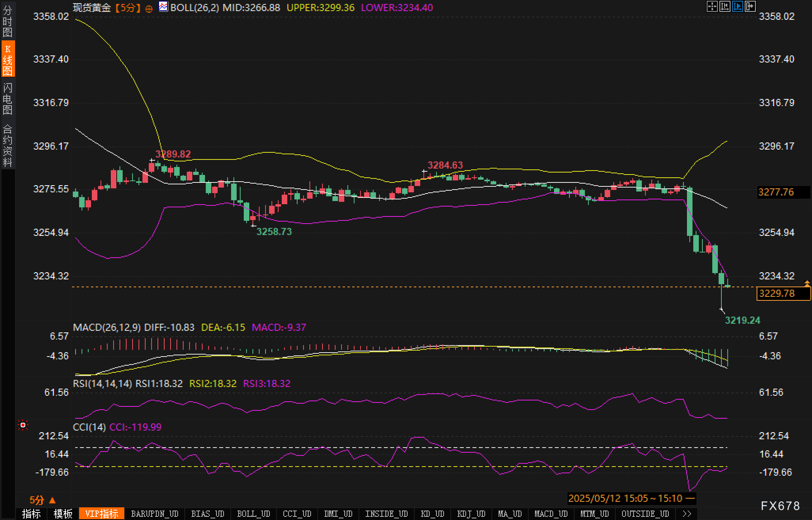This screenshot has height=520, width=812.
Task: Switch to 分时图 view in sidebar
Action: coord(8,21)
